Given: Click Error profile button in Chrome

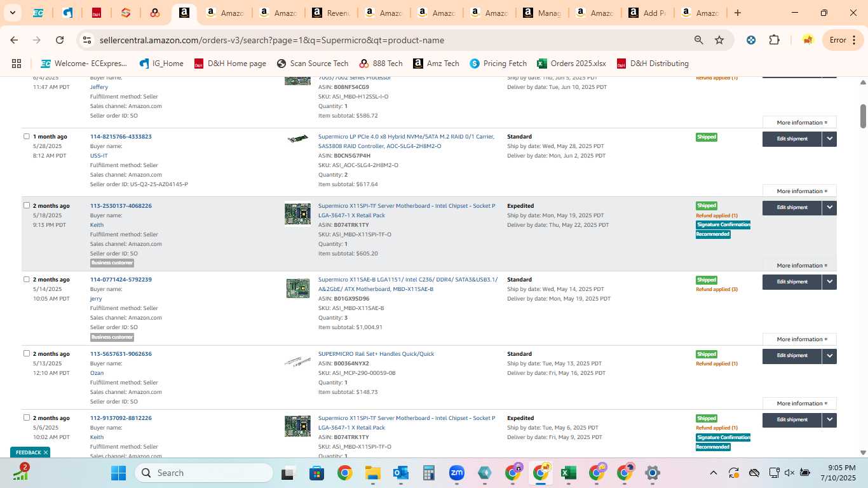Looking at the screenshot, I should point(842,40).
